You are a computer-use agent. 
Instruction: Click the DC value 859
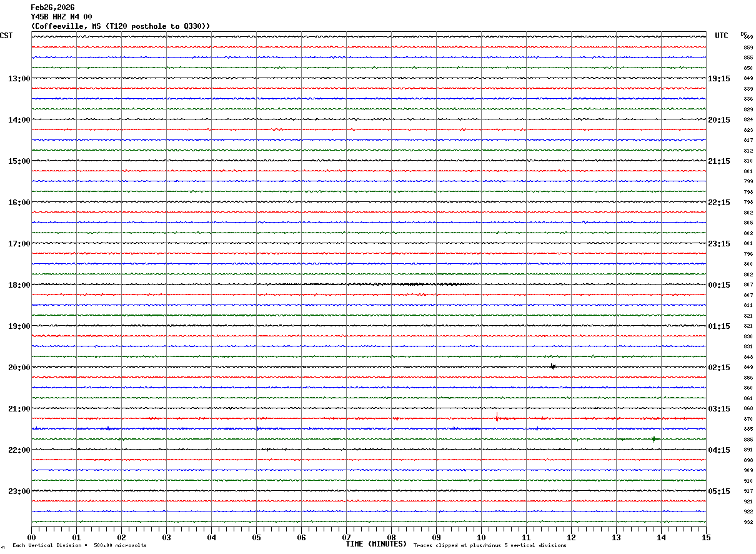[x=748, y=48]
